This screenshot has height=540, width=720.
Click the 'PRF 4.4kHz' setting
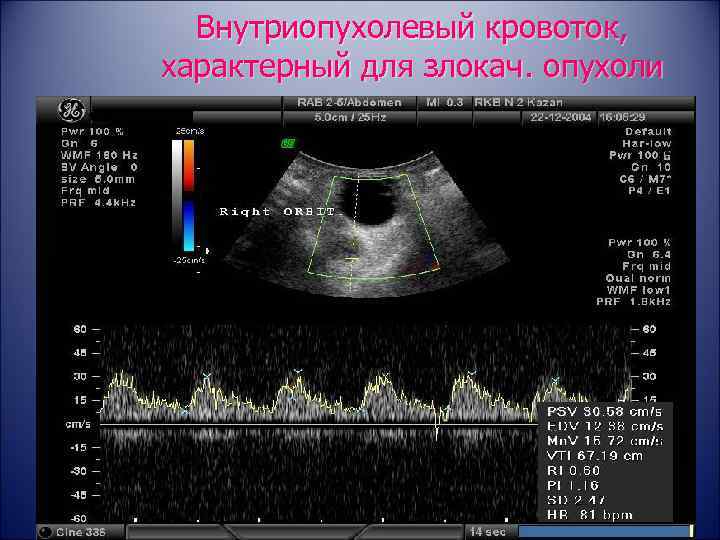click(x=98, y=202)
